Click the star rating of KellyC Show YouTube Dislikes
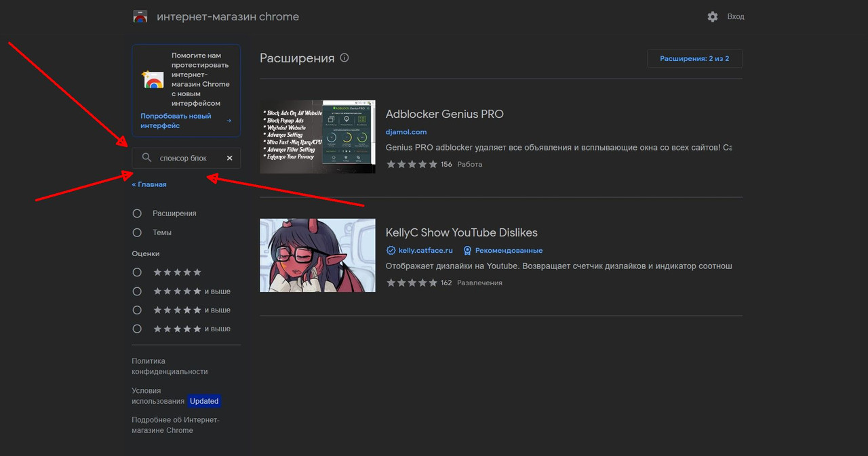The width and height of the screenshot is (868, 456). [412, 283]
